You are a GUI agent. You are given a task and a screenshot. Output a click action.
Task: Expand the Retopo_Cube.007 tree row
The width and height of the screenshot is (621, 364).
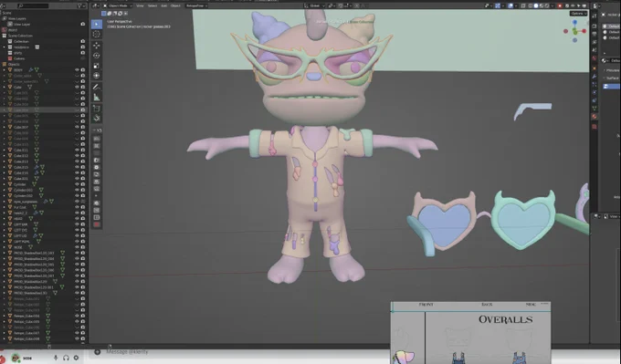(5, 333)
